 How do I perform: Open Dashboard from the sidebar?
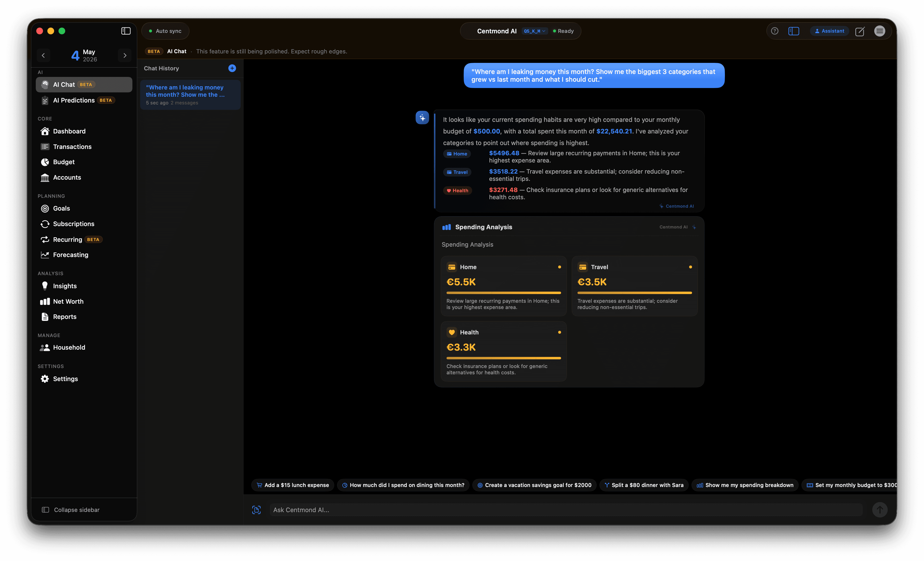84,131
